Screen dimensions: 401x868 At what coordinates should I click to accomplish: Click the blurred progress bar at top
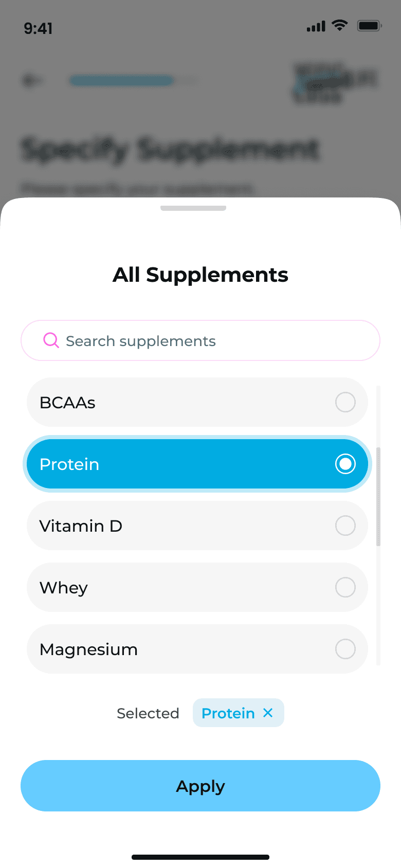coord(122,80)
